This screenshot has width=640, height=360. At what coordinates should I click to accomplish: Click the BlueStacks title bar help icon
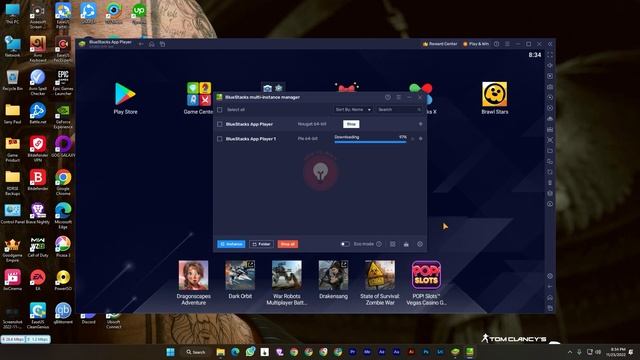(497, 44)
